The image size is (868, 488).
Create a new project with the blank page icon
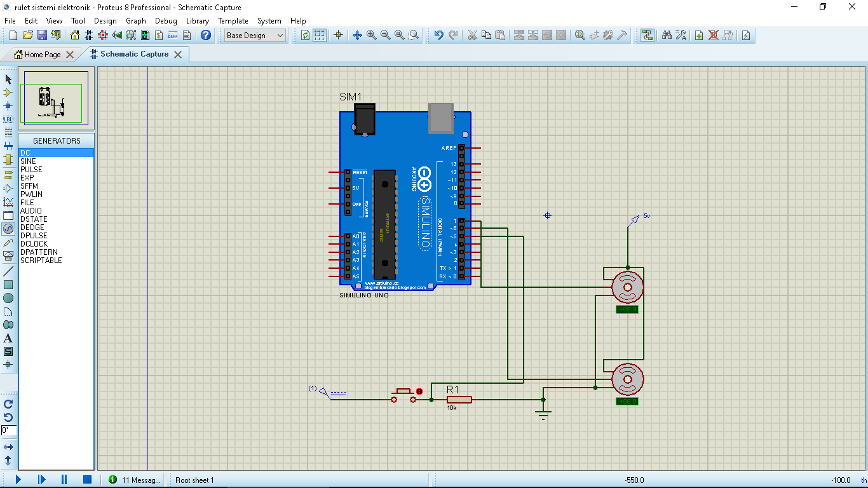point(13,36)
